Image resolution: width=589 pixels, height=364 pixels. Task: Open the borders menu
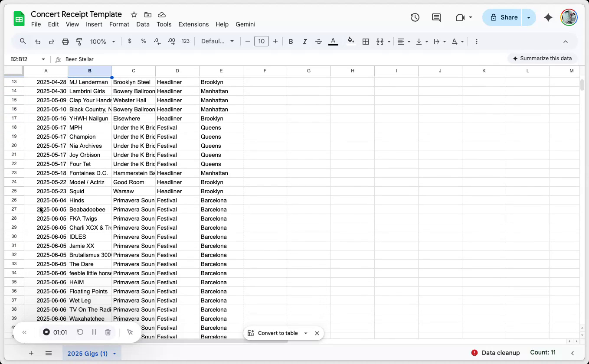366,42
